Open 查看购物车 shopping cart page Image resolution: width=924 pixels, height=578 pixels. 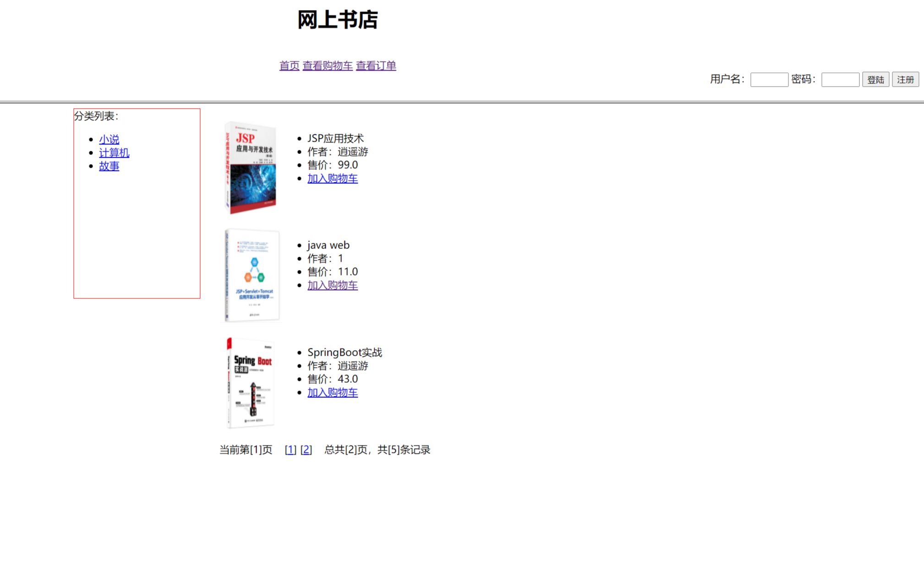coord(327,65)
